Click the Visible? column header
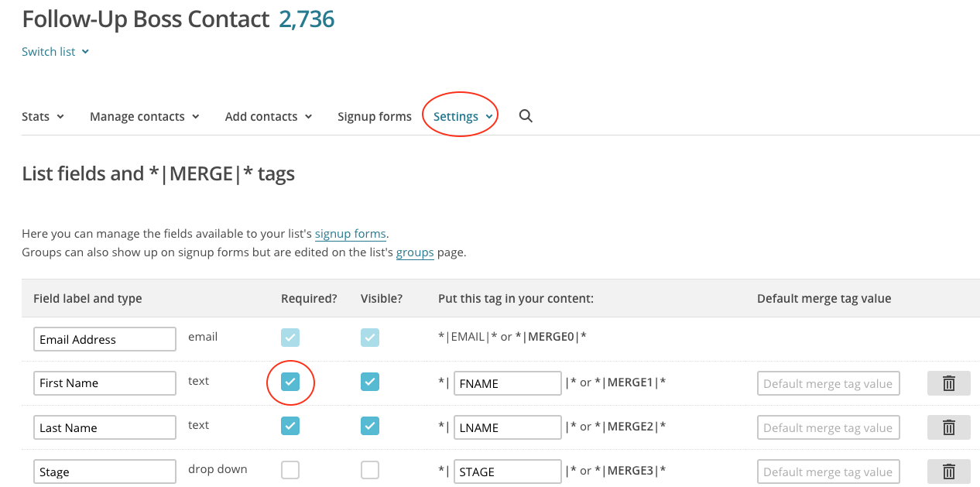This screenshot has height=487, width=980. point(382,299)
